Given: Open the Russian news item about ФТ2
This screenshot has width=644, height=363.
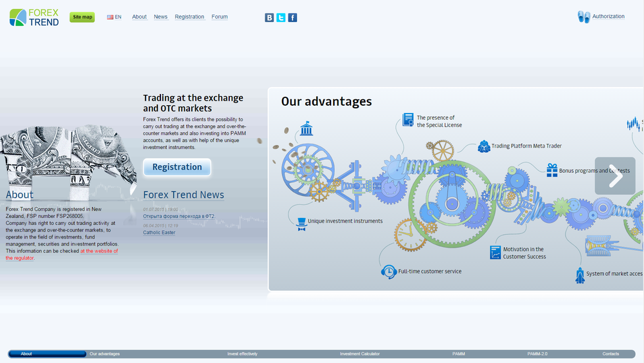Looking at the screenshot, I should coord(178,216).
